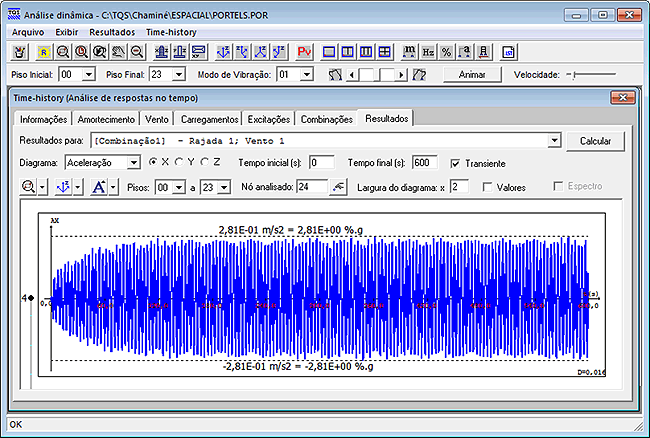Viewport: 650px width, 438px height.
Task: Select the first blue 3D axis view icon
Action: pyautogui.click(x=223, y=52)
